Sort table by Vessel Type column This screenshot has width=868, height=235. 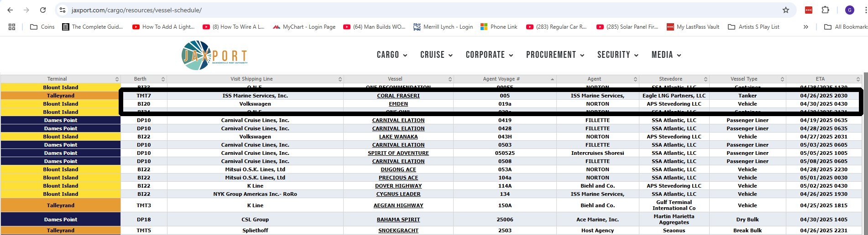(748, 79)
